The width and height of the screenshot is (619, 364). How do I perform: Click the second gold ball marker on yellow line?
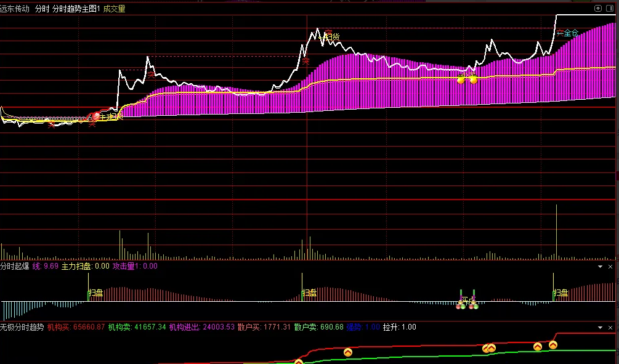pyautogui.click(x=473, y=80)
